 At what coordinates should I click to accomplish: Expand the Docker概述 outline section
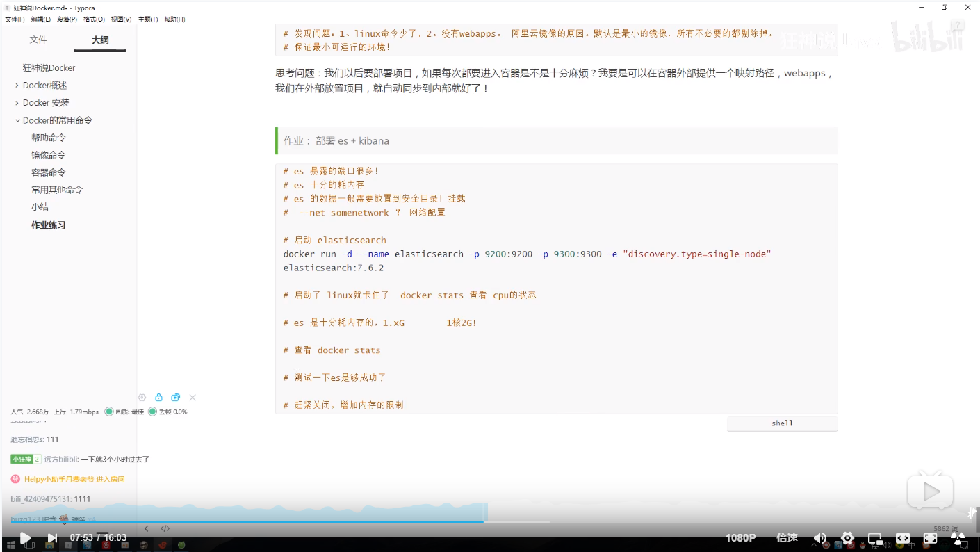point(17,86)
